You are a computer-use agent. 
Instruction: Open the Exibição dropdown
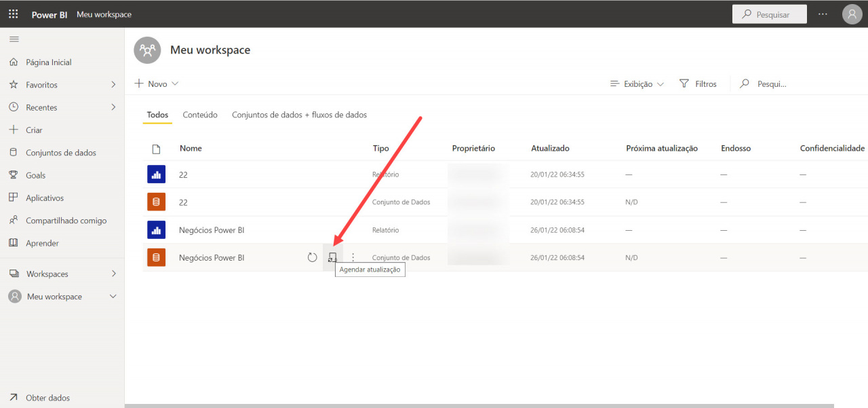point(636,83)
